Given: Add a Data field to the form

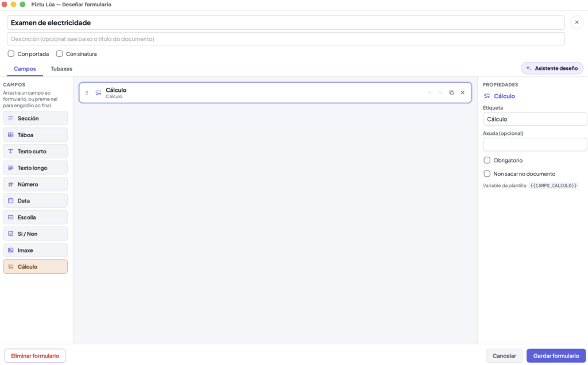Looking at the screenshot, I should 35,201.
